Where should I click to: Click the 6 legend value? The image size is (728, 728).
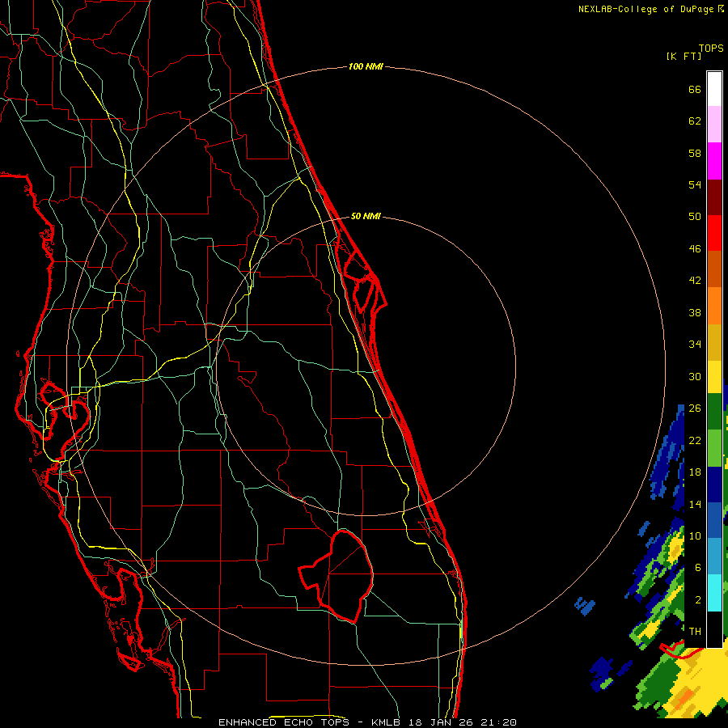point(697,567)
